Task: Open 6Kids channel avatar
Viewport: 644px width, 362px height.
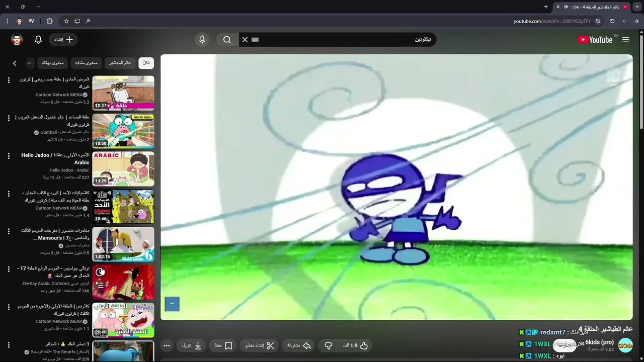Action: (625, 345)
